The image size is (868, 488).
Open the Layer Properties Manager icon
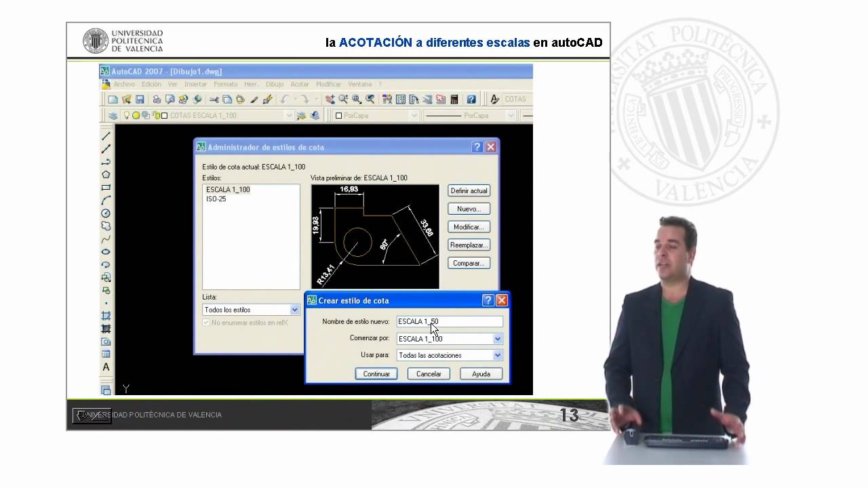point(113,115)
